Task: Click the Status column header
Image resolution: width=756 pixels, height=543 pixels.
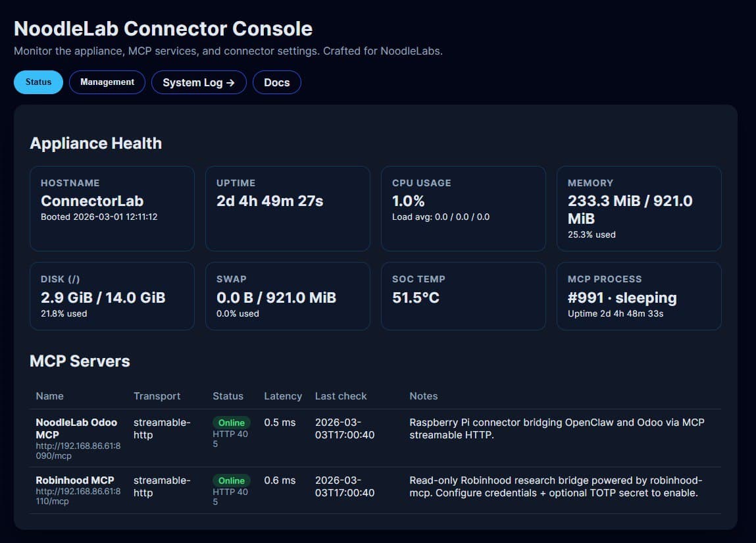Action: tap(228, 396)
